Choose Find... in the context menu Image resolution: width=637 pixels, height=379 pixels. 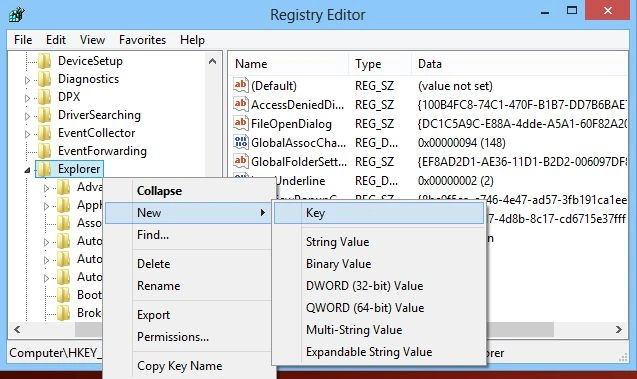click(188, 235)
